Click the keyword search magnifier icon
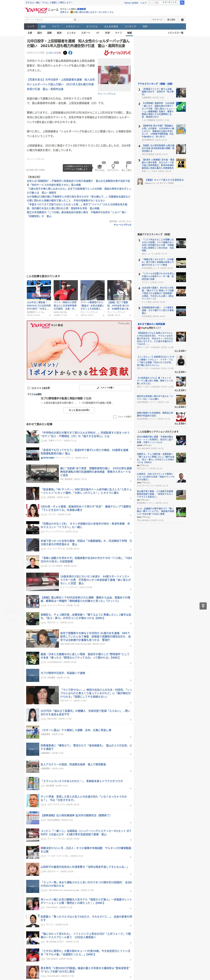 75,20
